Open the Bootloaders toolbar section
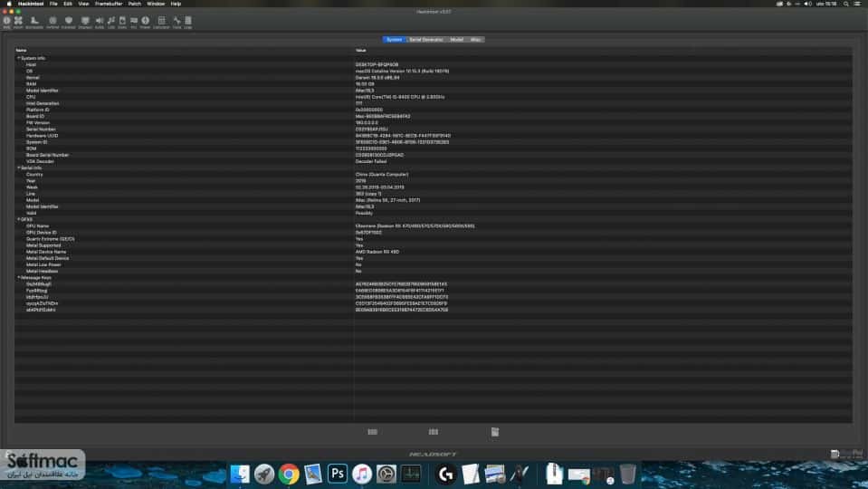The image size is (868, 489). coord(34,22)
